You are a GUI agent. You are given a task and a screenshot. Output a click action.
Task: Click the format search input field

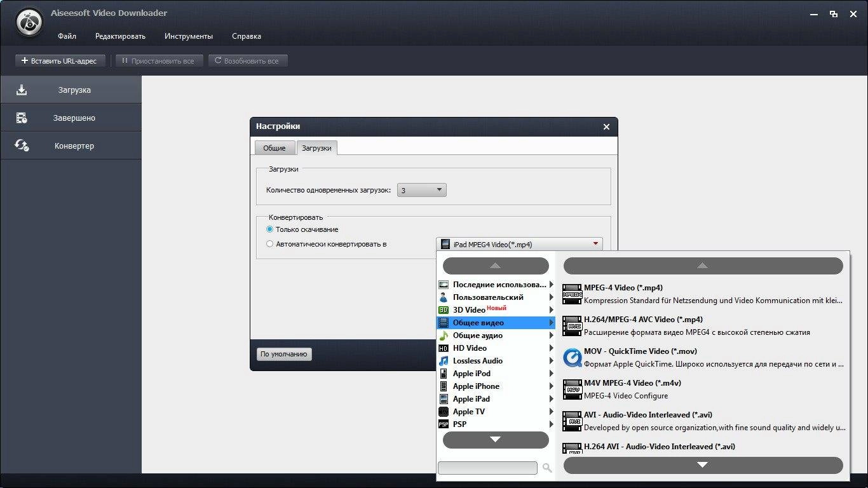tap(487, 468)
